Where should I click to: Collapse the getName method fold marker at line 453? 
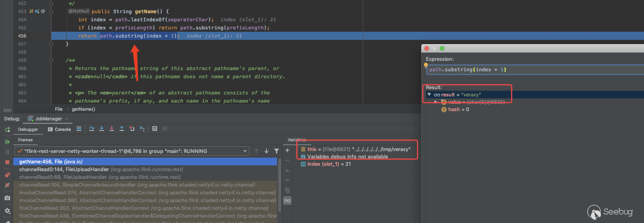point(51,12)
